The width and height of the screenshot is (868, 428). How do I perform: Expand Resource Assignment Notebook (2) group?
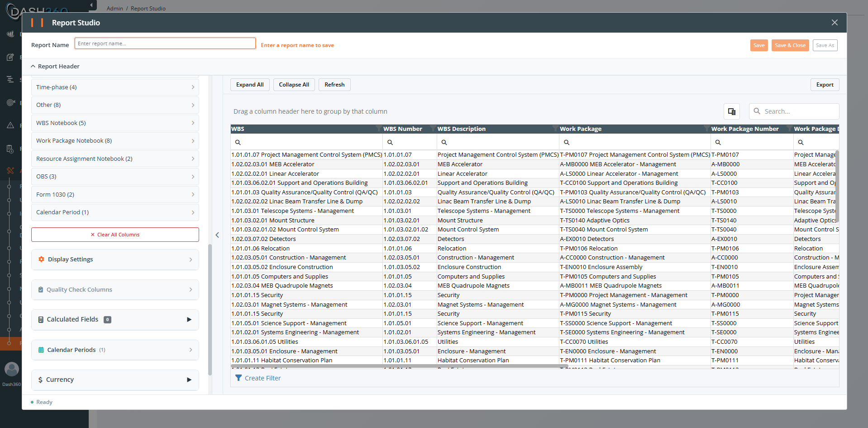[115, 159]
